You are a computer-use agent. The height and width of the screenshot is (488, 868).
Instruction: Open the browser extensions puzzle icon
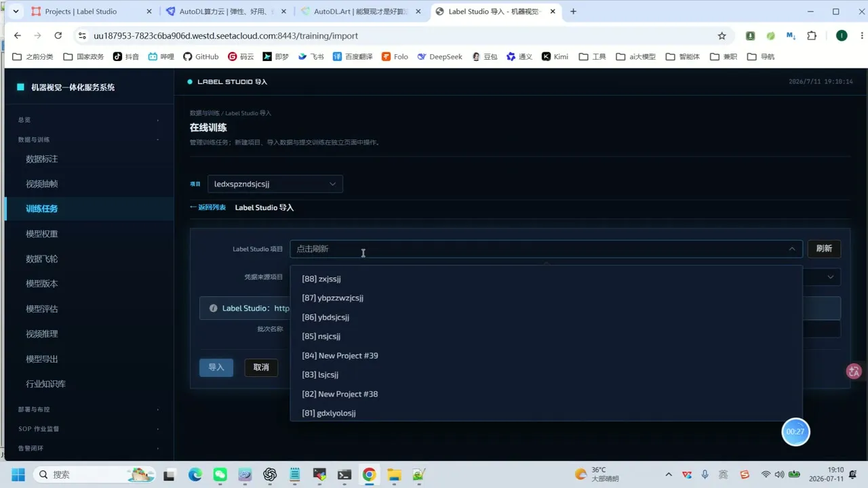(x=812, y=36)
